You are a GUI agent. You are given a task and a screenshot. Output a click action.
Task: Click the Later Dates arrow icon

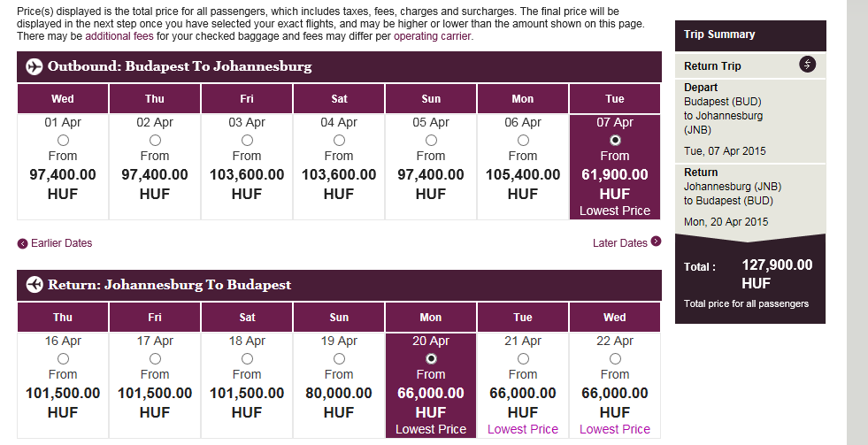click(656, 241)
